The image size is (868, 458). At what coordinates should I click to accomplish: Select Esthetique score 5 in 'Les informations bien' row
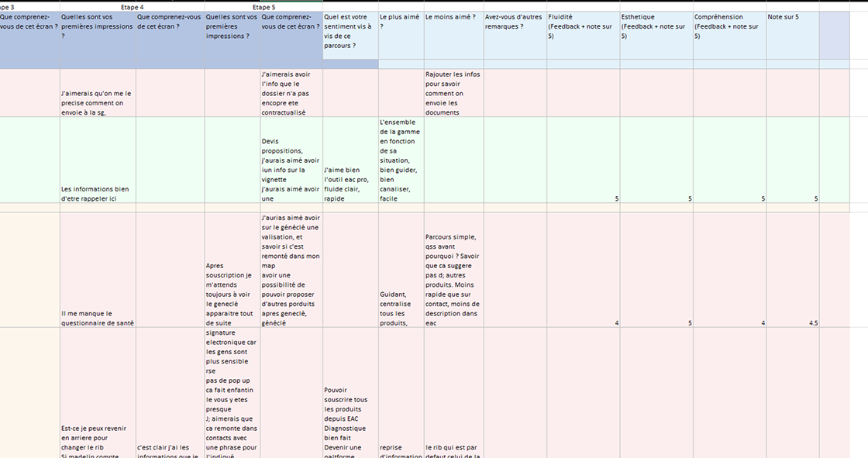(x=656, y=160)
